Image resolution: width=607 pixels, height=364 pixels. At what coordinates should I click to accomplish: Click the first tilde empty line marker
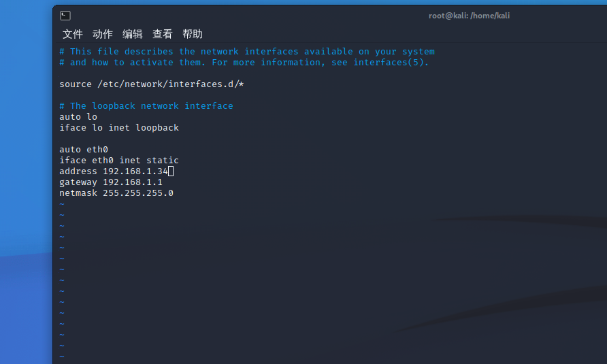coord(62,204)
